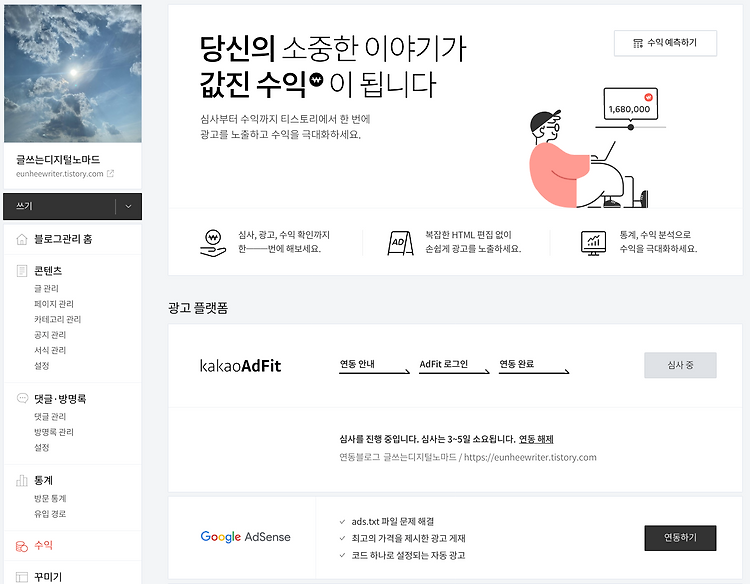Open the 통계 section
Image resolution: width=750 pixels, height=584 pixels.
point(44,480)
